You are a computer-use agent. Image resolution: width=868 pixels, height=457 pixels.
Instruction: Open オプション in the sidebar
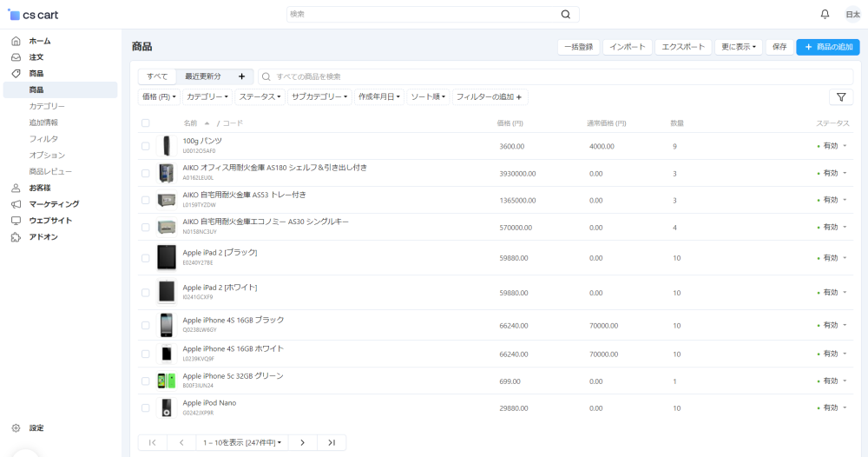47,156
